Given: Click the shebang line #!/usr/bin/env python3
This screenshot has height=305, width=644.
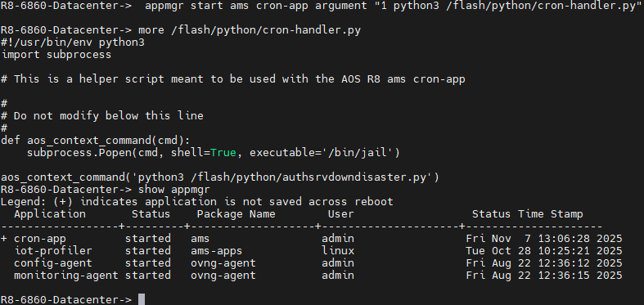Looking at the screenshot, I should (x=73, y=43).
